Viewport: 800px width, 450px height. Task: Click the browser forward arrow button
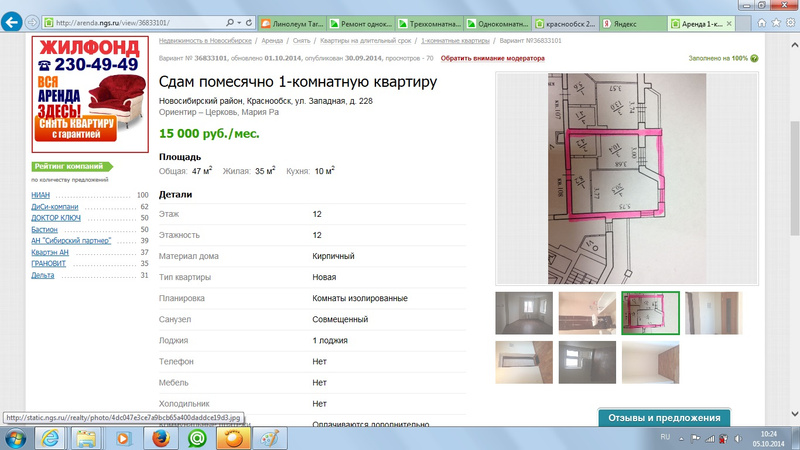point(32,22)
